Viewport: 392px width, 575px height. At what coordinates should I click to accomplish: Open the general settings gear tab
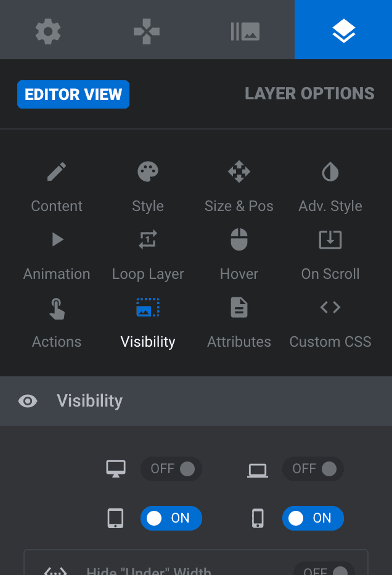[x=48, y=31]
